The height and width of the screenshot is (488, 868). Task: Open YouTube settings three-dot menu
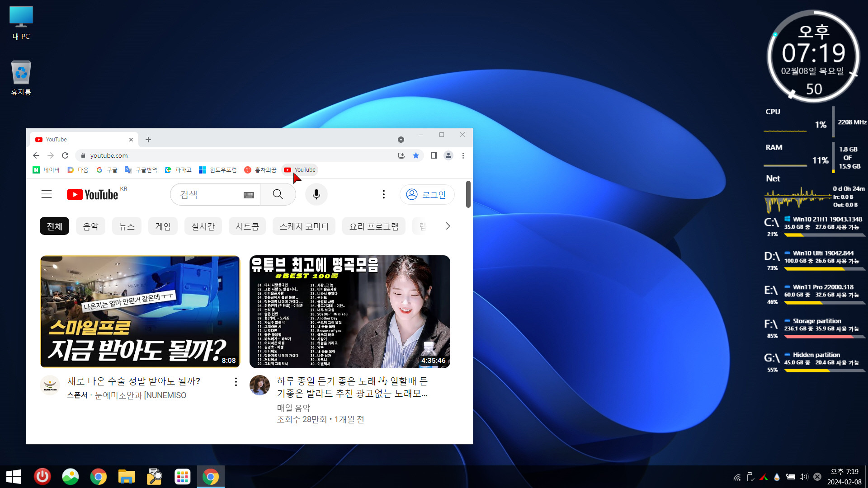(x=384, y=194)
